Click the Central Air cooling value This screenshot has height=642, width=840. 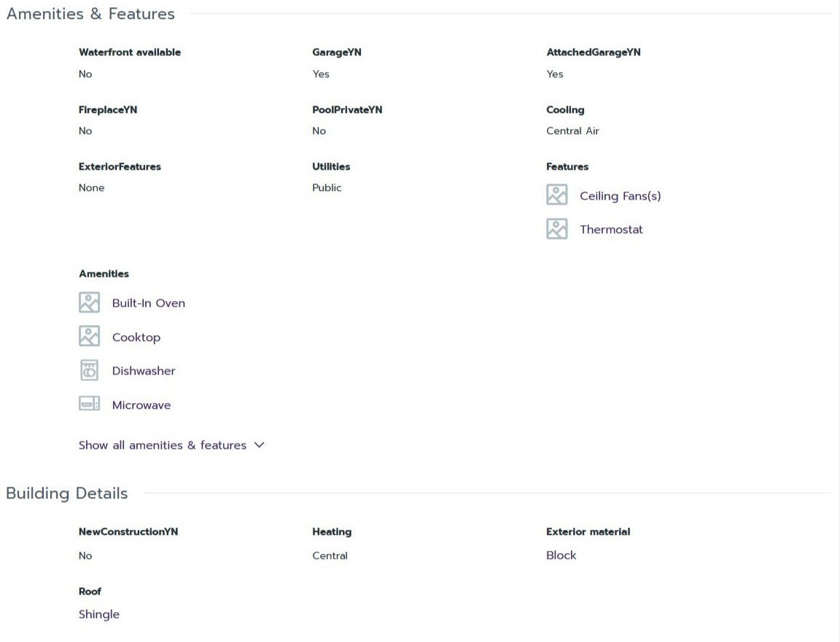(x=572, y=130)
